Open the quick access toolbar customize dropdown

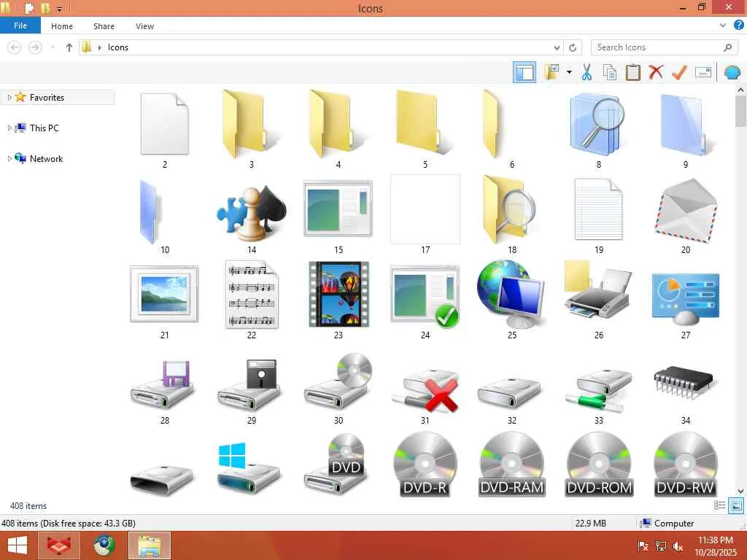pyautogui.click(x=60, y=9)
